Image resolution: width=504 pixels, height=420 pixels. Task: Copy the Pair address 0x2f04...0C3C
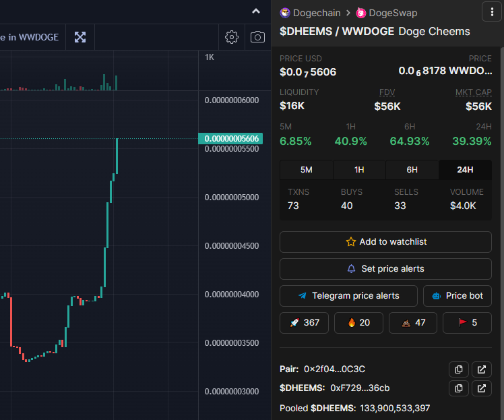point(459,369)
